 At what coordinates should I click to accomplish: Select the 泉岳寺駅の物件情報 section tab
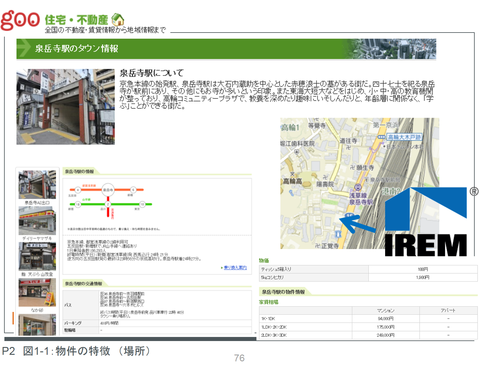[283, 292]
